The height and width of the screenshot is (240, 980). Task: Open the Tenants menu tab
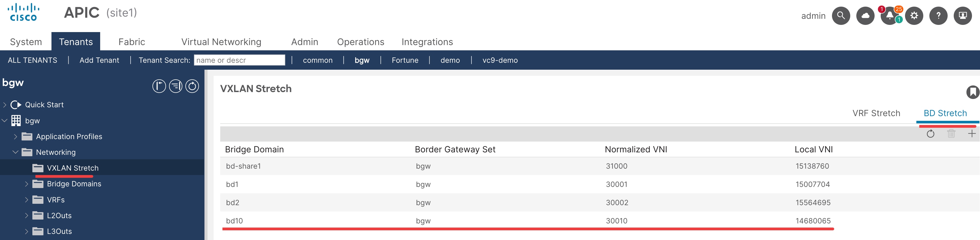point(76,41)
